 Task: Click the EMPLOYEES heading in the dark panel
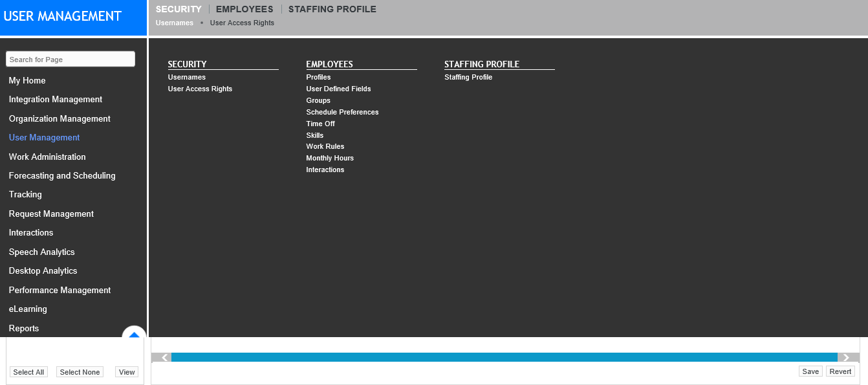pos(330,64)
